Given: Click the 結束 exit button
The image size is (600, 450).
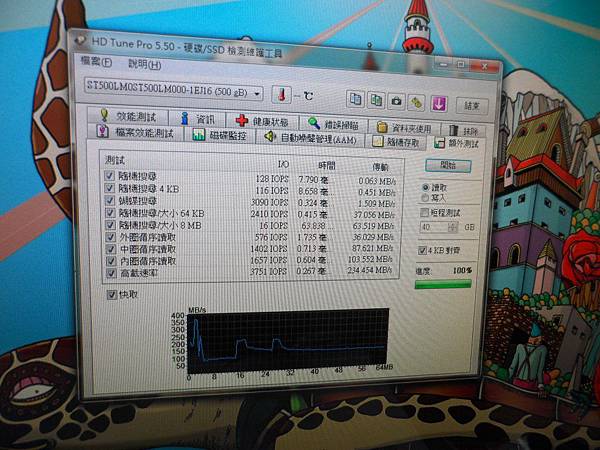Looking at the screenshot, I should point(472,105).
